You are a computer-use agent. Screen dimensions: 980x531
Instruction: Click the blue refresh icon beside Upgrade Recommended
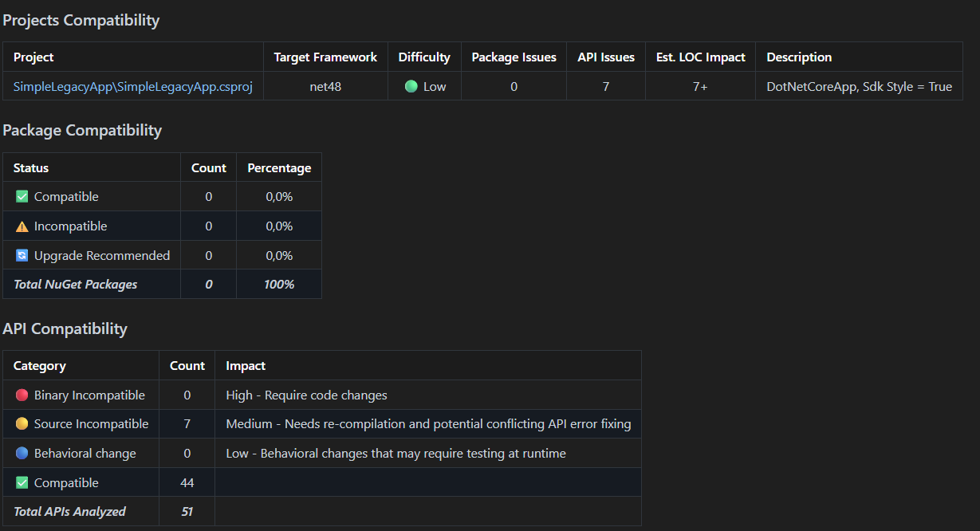coord(22,256)
